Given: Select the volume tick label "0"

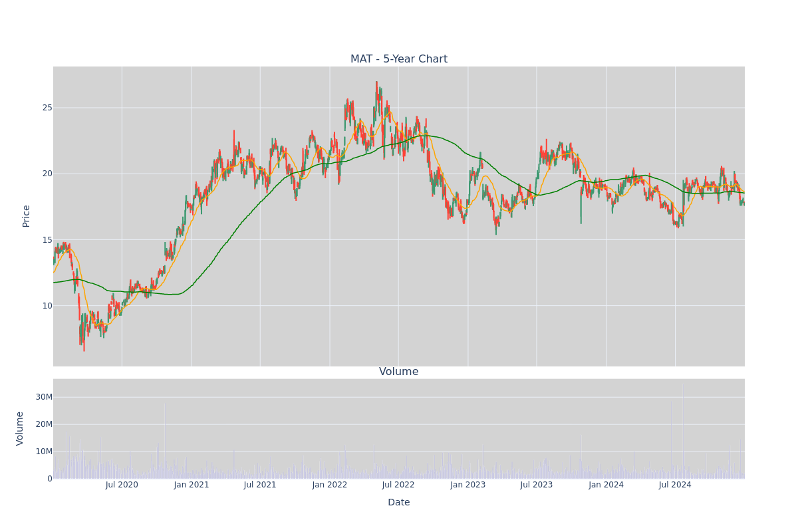Looking at the screenshot, I should point(50,479).
